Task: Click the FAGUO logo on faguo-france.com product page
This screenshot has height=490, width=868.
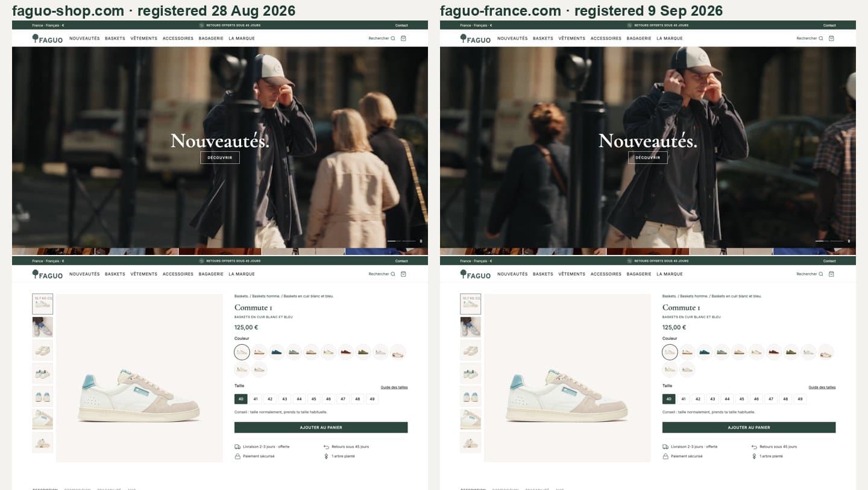Action: coord(475,274)
